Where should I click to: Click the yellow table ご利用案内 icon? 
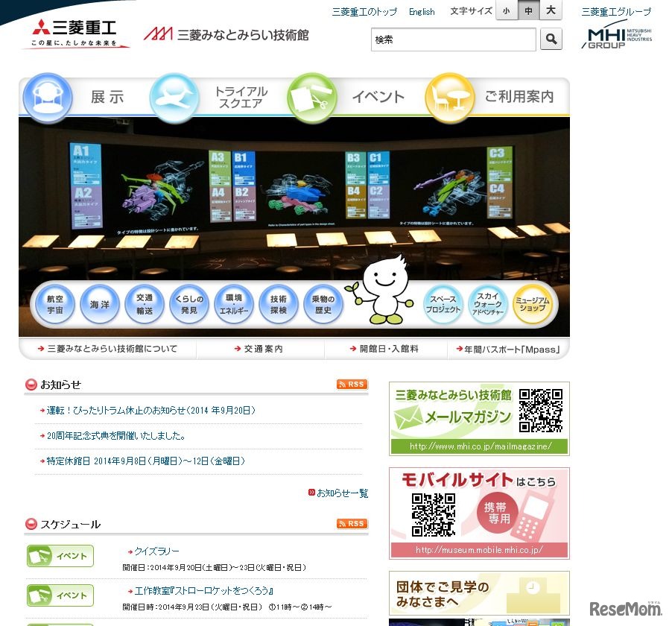[x=449, y=98]
